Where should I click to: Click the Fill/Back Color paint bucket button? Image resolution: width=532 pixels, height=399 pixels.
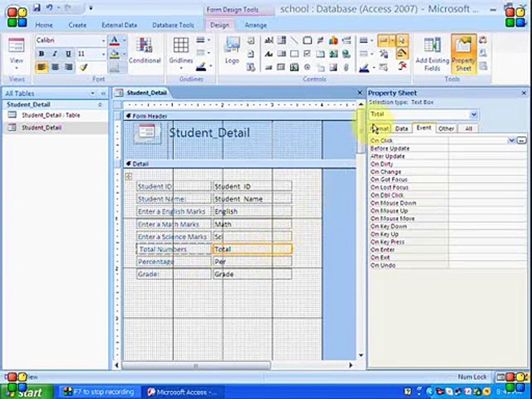coord(115,54)
